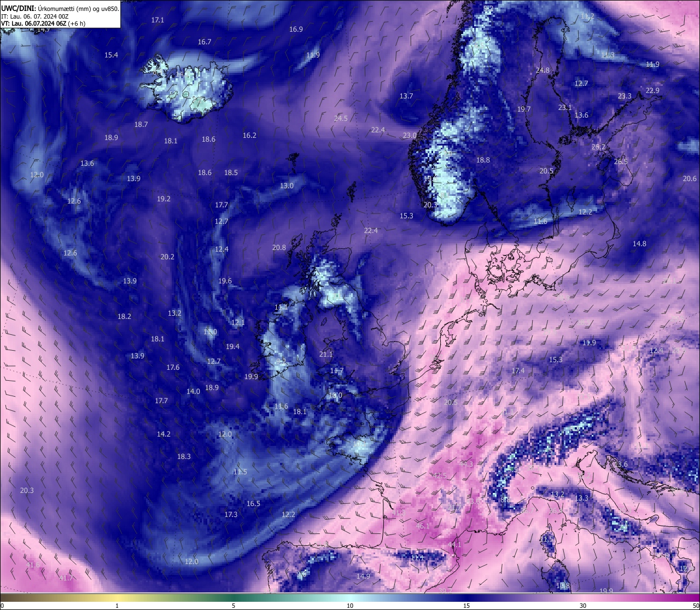Click the 19.6 value on the map

225,281
